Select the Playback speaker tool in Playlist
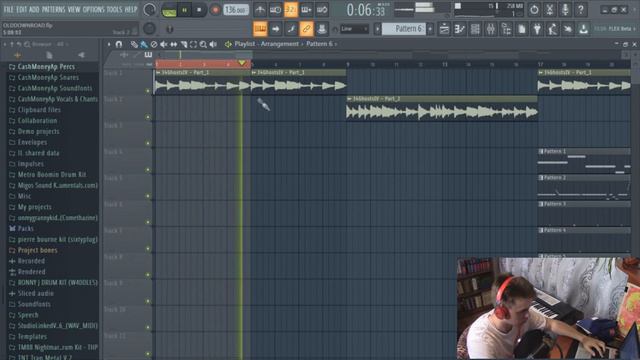This screenshot has height=360, width=640. 213,44
